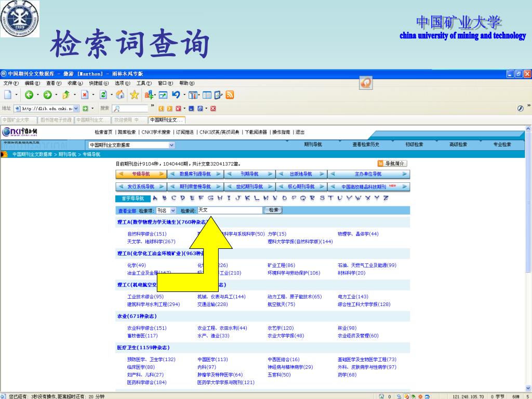Open the 林业(98) category

(x=347, y=328)
